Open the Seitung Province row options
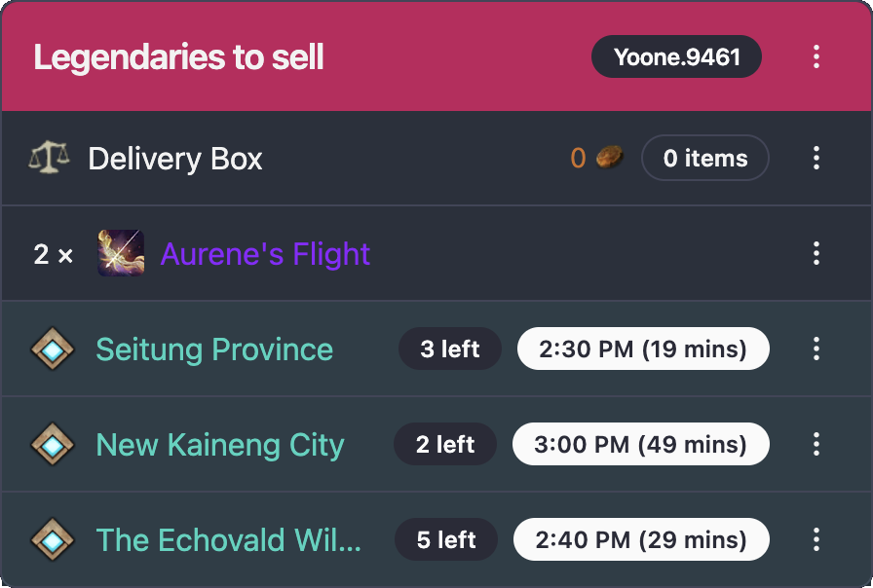 click(816, 349)
